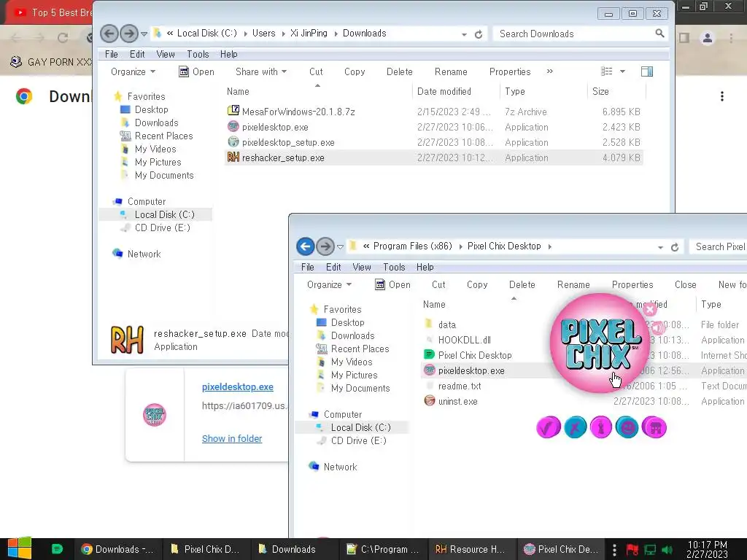Click Open button in Downloads toolbar

click(x=196, y=72)
